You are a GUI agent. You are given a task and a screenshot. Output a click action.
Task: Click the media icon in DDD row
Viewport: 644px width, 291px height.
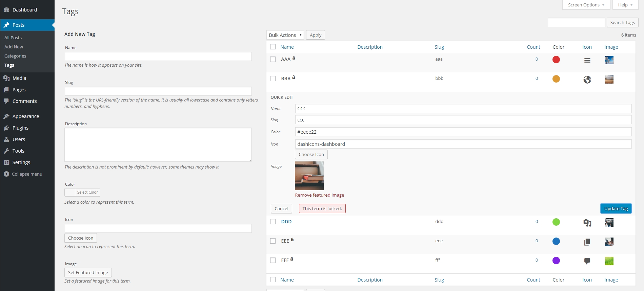click(x=587, y=223)
